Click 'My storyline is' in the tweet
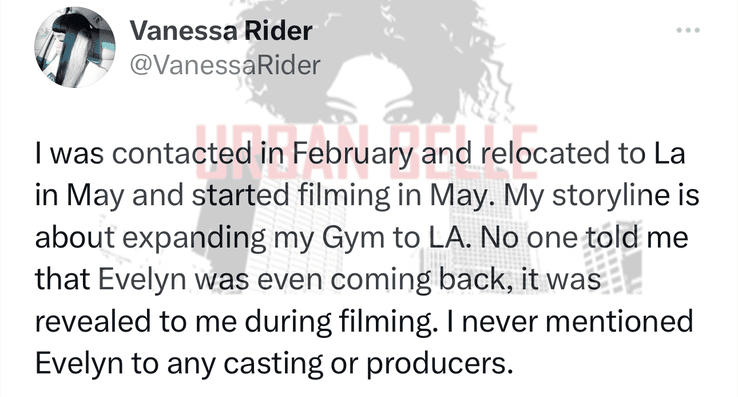The image size is (738, 397). (x=602, y=195)
